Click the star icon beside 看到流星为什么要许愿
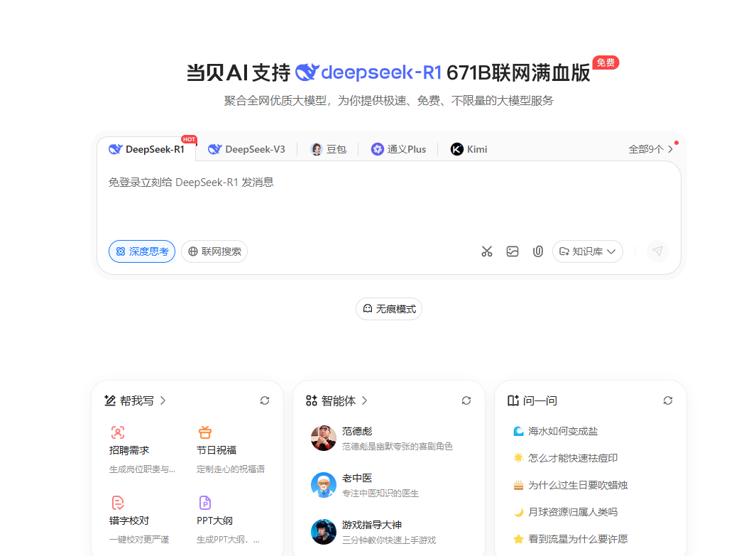Screen dimensions: 756x556 (518, 539)
